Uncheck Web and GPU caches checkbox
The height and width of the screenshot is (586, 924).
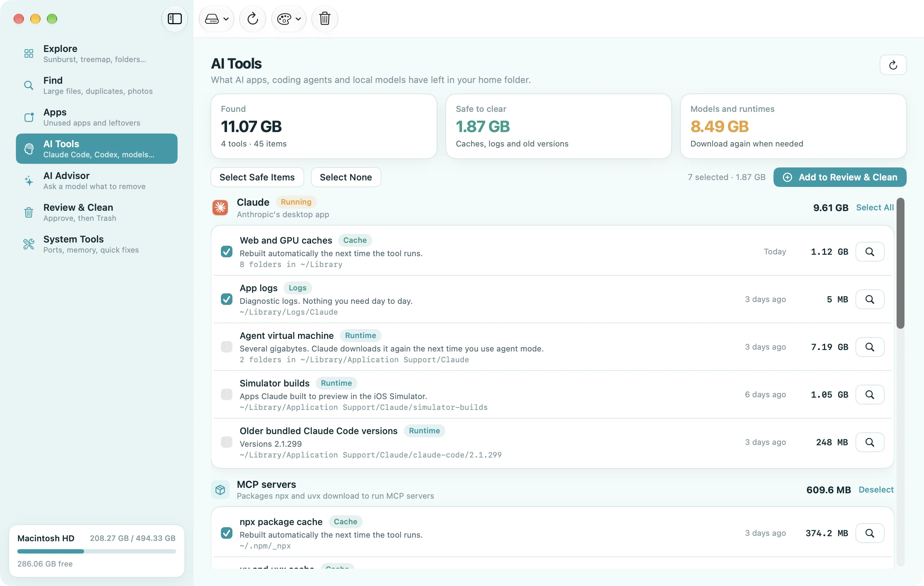coord(226,252)
